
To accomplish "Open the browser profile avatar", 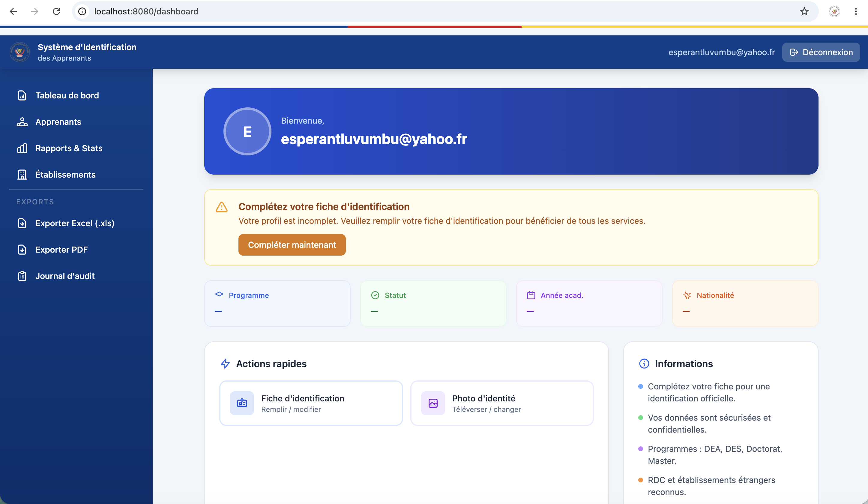I will click(x=834, y=11).
